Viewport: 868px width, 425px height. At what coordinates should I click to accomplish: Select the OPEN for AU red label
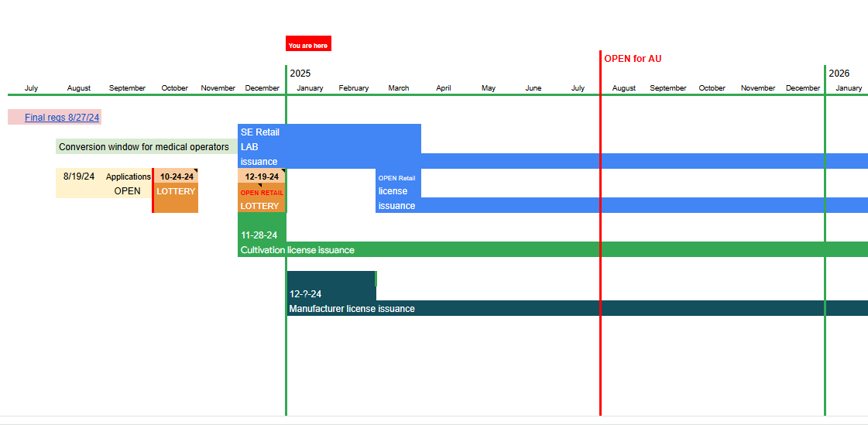tap(633, 59)
